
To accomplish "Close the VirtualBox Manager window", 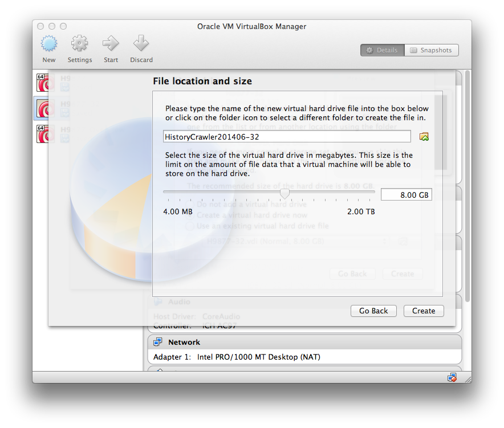I will [x=40, y=26].
